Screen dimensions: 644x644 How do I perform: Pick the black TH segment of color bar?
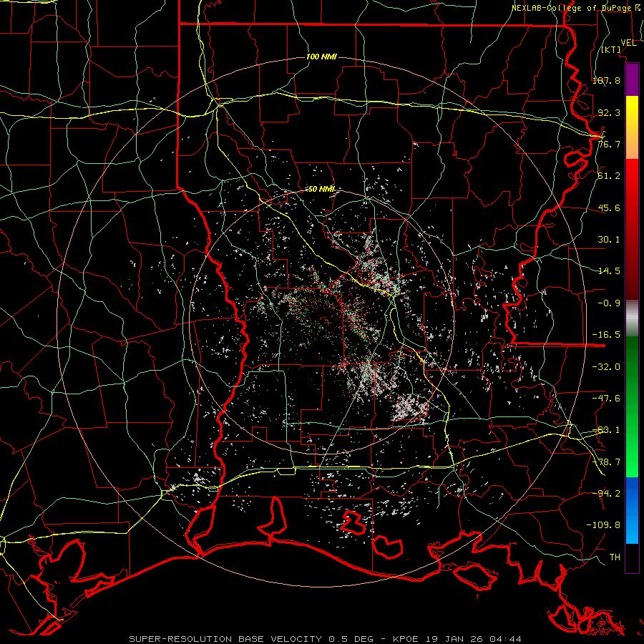point(632,558)
